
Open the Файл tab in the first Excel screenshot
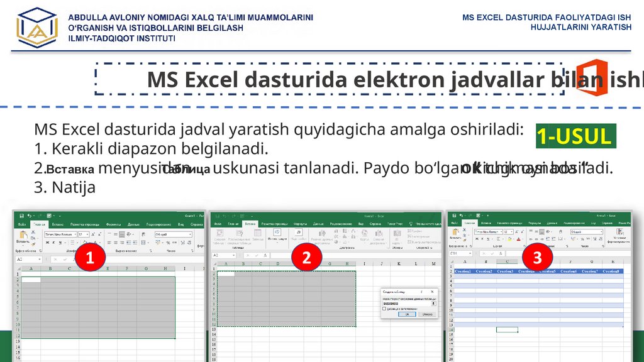[22, 224]
